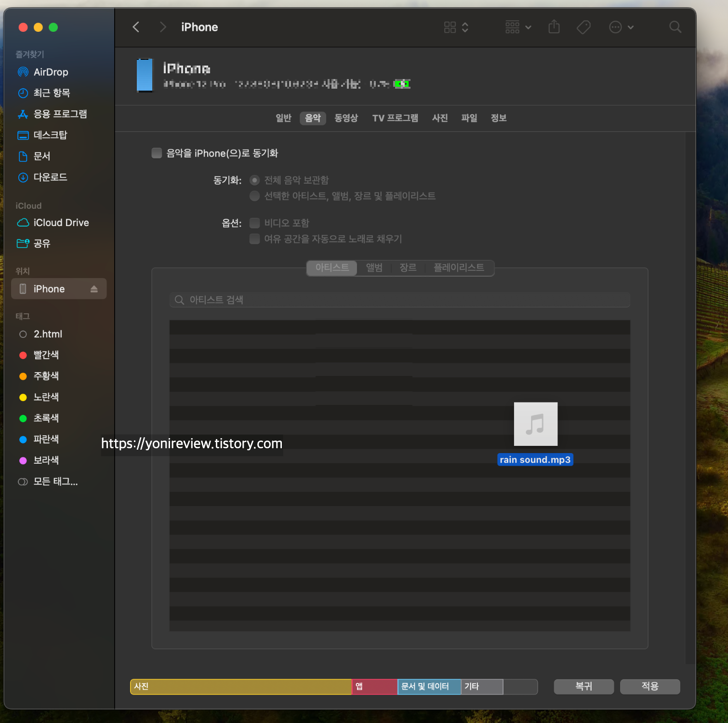Toggle 비디오 포함 checkbox
The image size is (728, 723).
[x=255, y=223]
